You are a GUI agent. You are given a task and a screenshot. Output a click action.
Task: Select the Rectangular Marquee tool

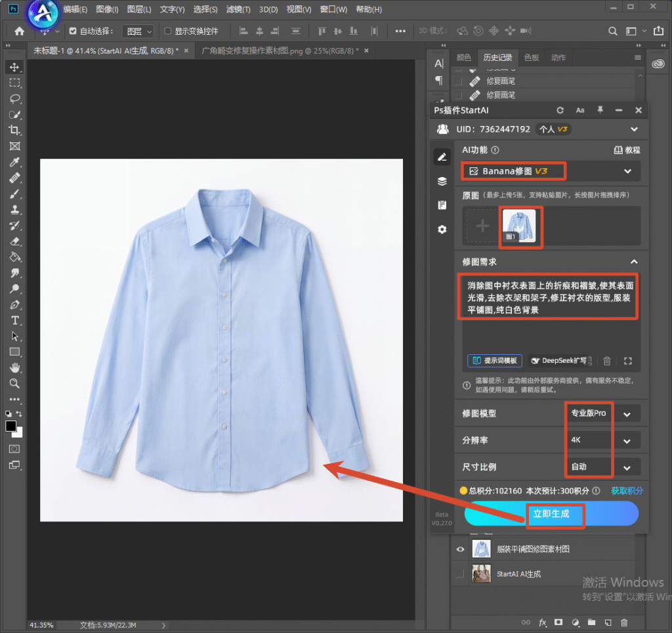point(14,83)
